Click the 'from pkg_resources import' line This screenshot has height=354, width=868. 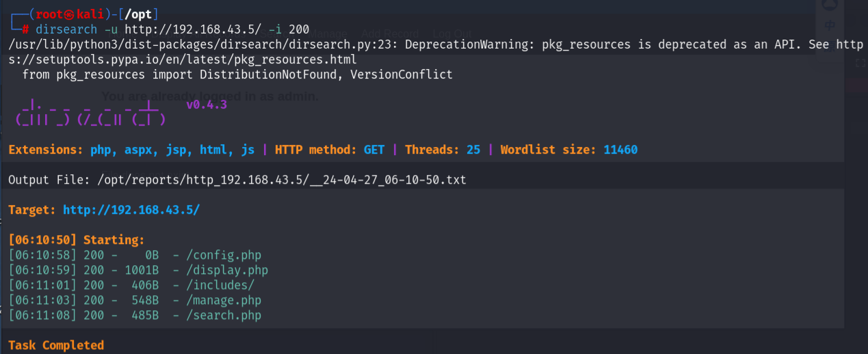click(237, 74)
